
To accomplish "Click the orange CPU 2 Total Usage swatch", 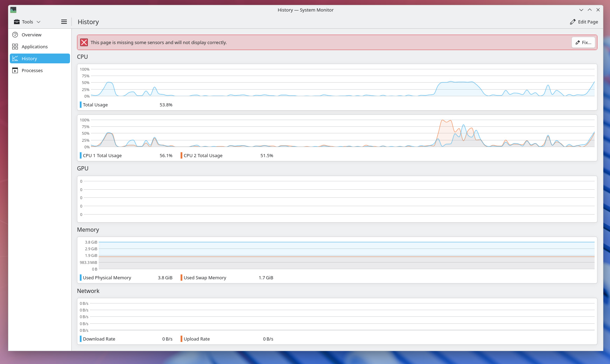I will [181, 155].
